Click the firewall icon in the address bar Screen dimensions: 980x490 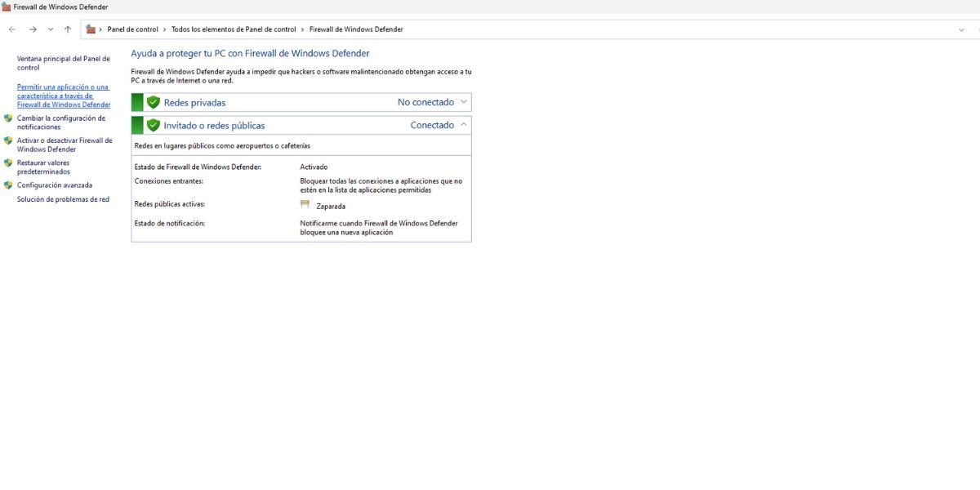pyautogui.click(x=91, y=29)
